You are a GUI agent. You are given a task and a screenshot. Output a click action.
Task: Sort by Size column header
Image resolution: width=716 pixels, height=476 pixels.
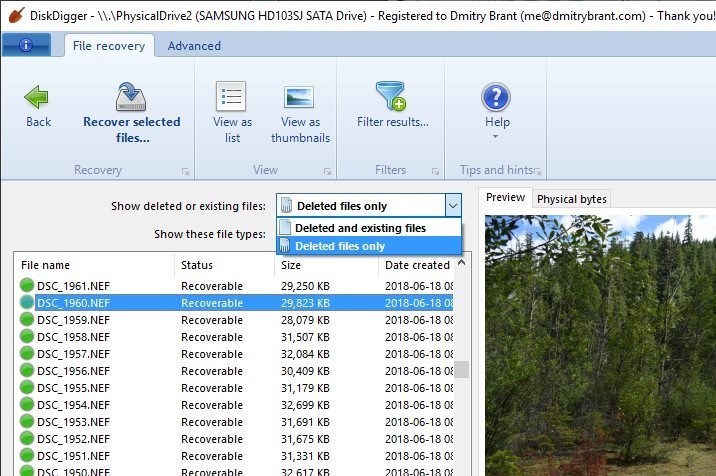326,265
